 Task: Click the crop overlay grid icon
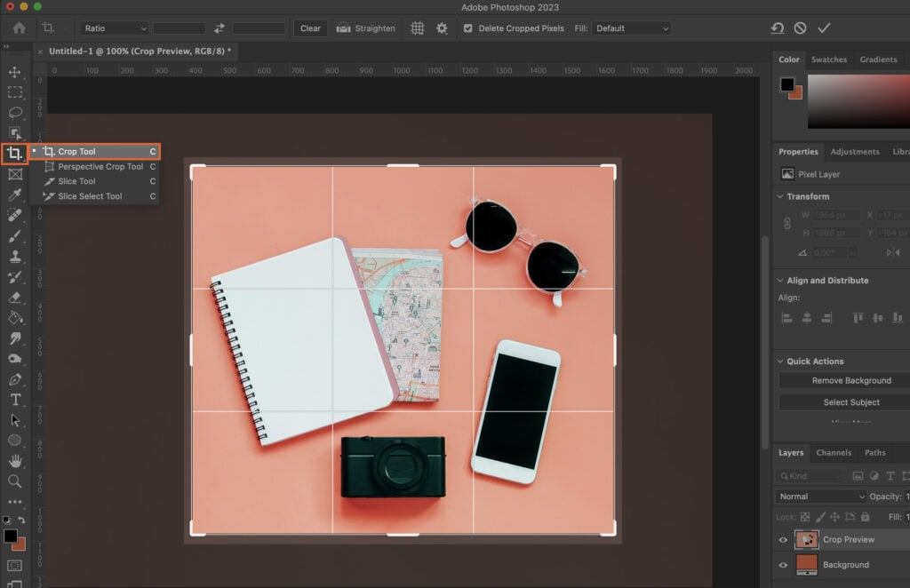click(417, 28)
